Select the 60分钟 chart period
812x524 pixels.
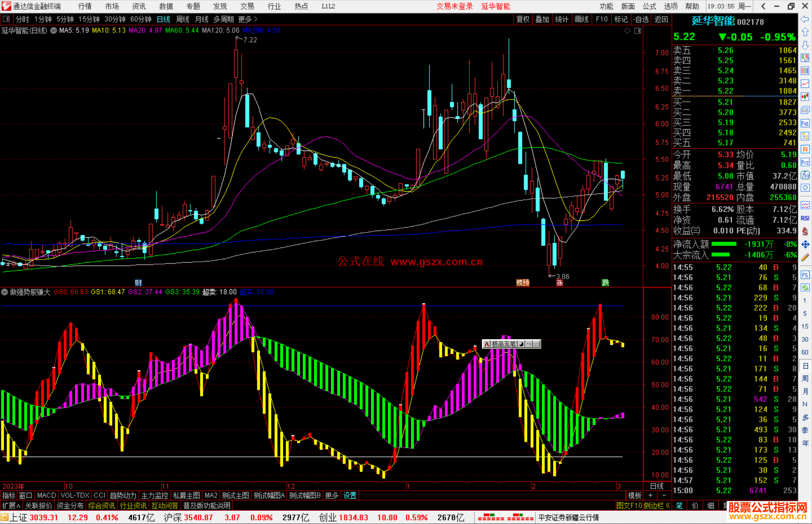[x=141, y=19]
